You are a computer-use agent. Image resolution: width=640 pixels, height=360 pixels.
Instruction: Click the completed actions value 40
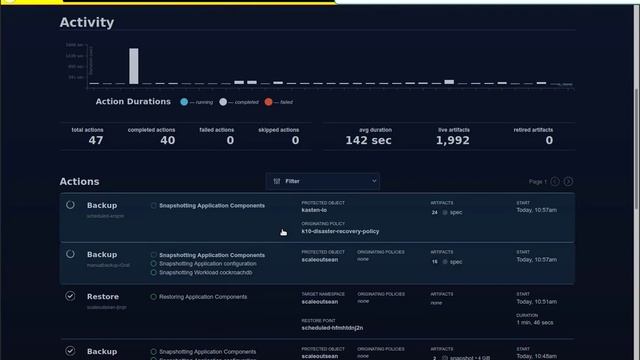(167, 140)
